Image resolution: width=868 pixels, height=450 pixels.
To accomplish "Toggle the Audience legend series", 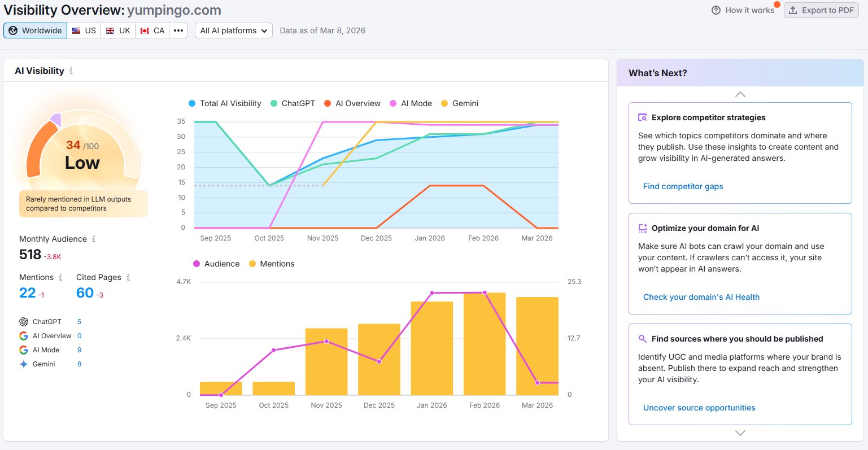I will pyautogui.click(x=216, y=264).
